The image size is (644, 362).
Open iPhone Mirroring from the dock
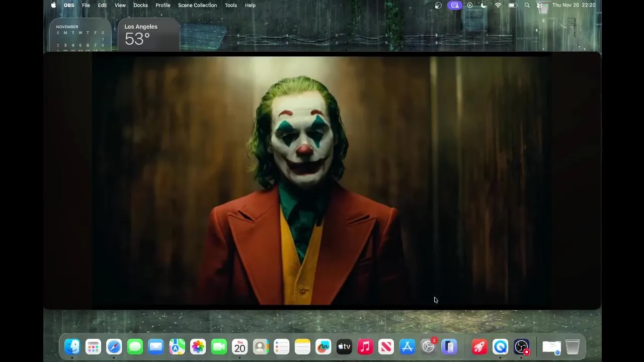point(449,346)
